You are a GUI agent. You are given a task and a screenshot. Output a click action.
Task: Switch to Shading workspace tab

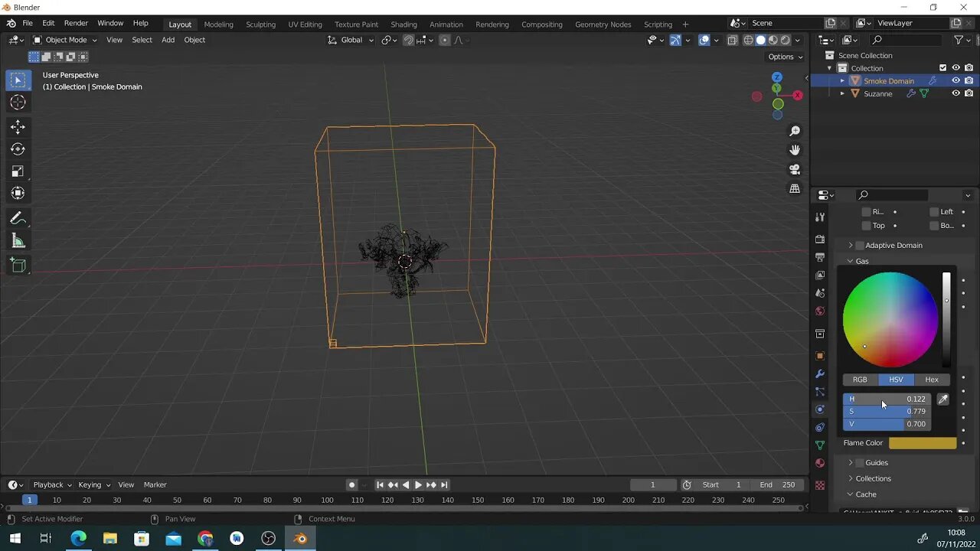(403, 24)
